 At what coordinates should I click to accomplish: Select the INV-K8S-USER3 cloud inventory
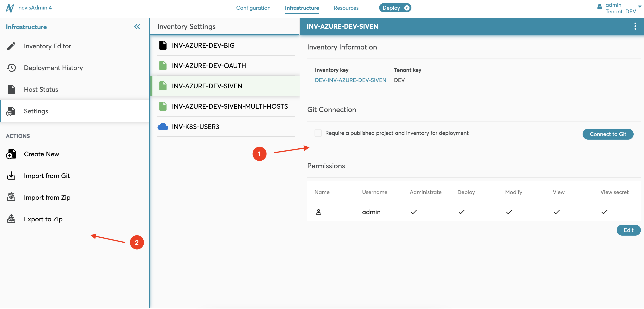coord(196,127)
